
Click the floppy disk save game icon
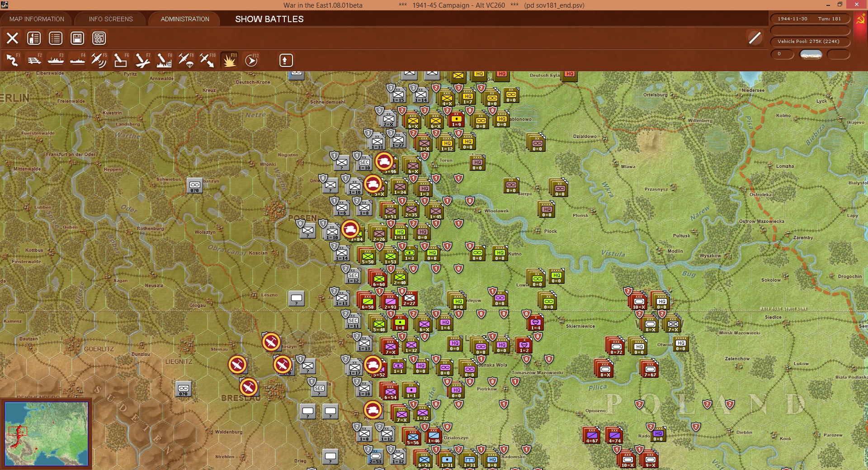(77, 38)
